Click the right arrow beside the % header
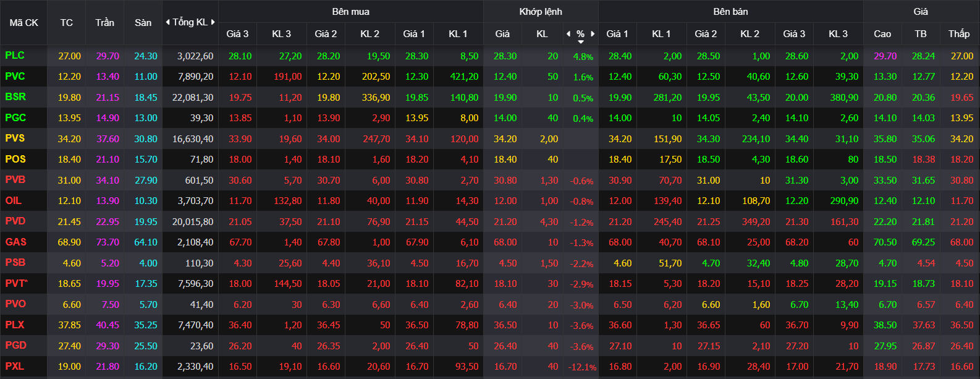Image resolution: width=980 pixels, height=379 pixels. point(593,34)
